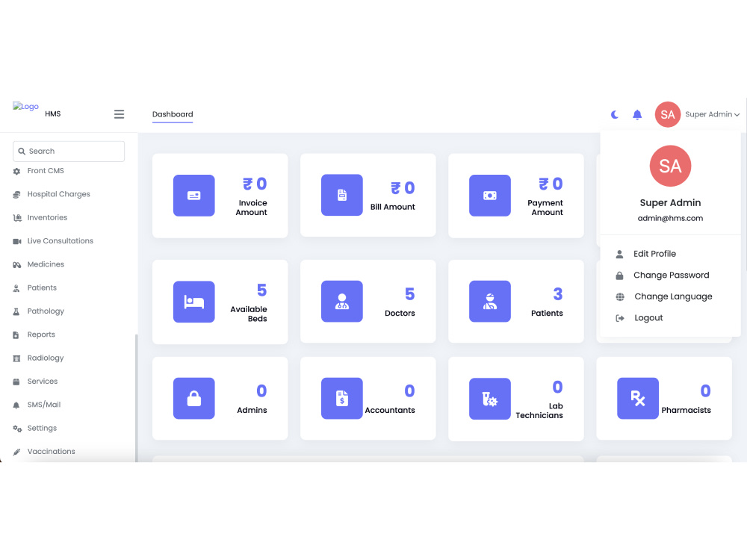This screenshot has height=560, width=747.
Task: Click the Available Beds bed icon
Action: (x=194, y=302)
